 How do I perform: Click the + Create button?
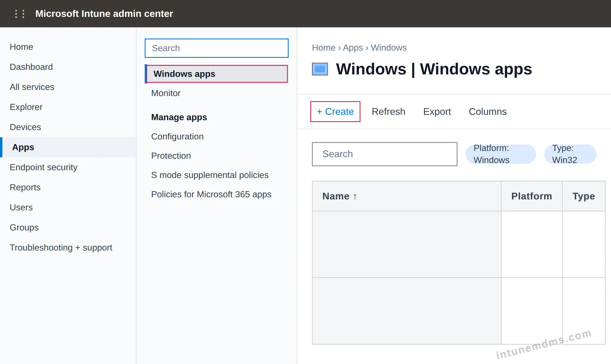point(335,112)
